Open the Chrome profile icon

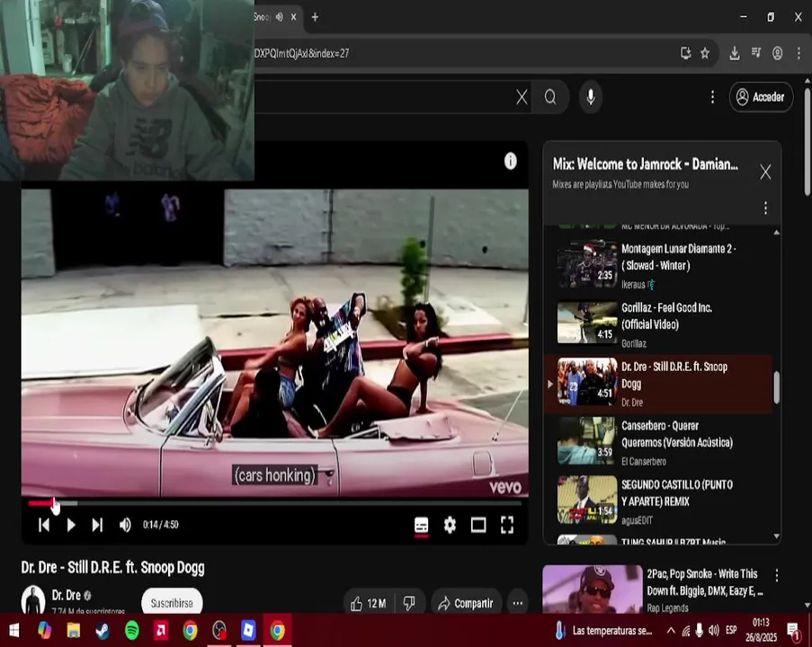[777, 53]
